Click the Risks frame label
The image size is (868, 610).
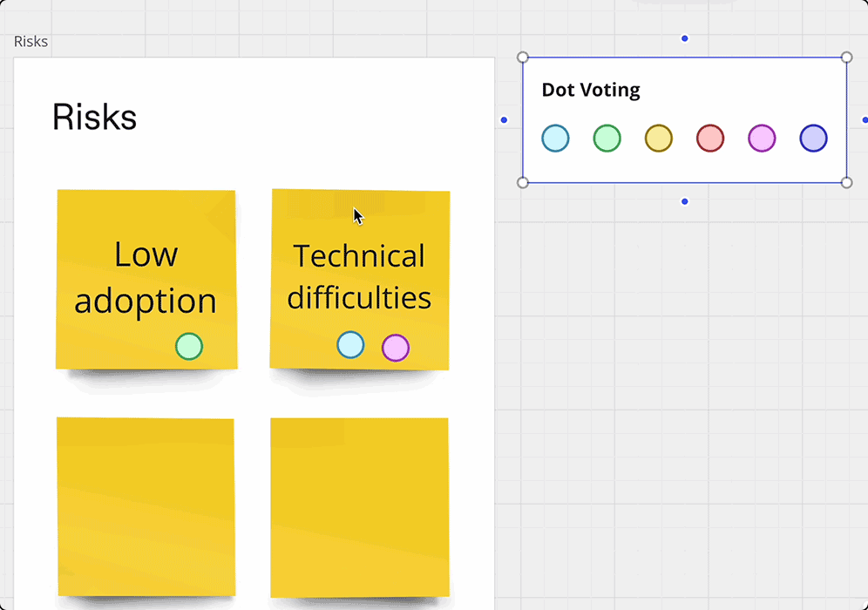click(x=31, y=42)
